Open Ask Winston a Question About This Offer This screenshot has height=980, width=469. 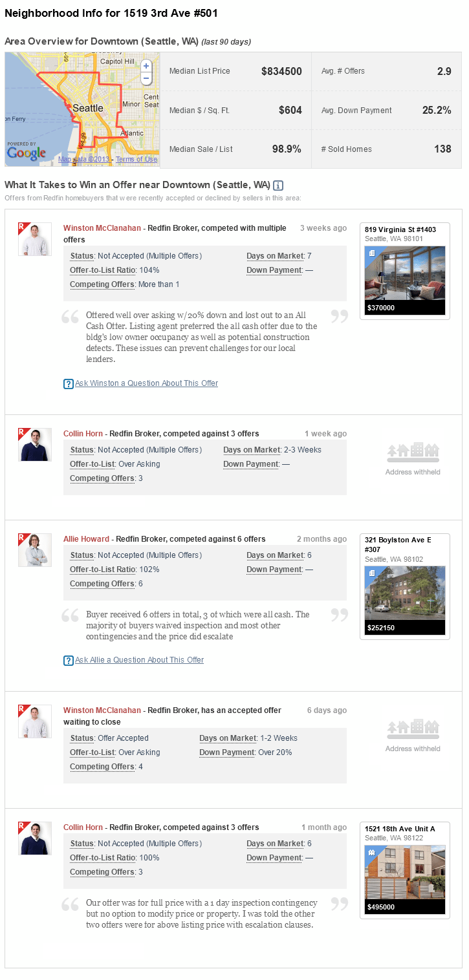[x=146, y=383]
